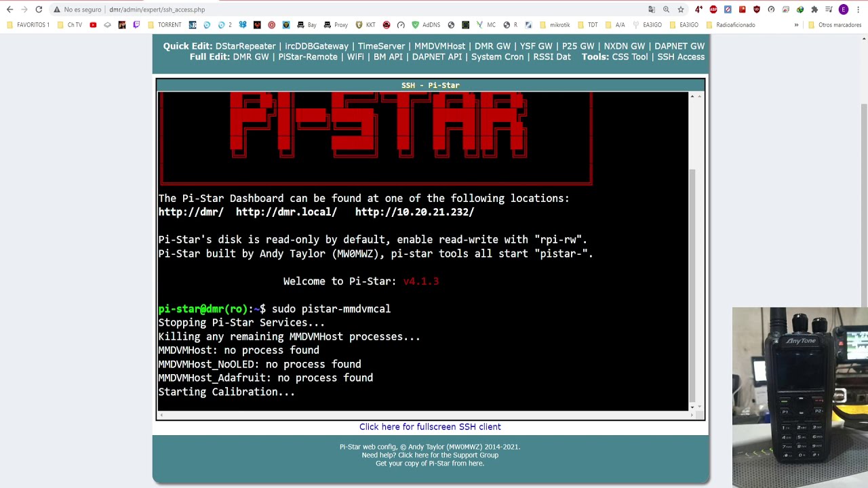Open the Ch TV bookmark folder
The width and height of the screenshot is (868, 488).
click(x=70, y=25)
